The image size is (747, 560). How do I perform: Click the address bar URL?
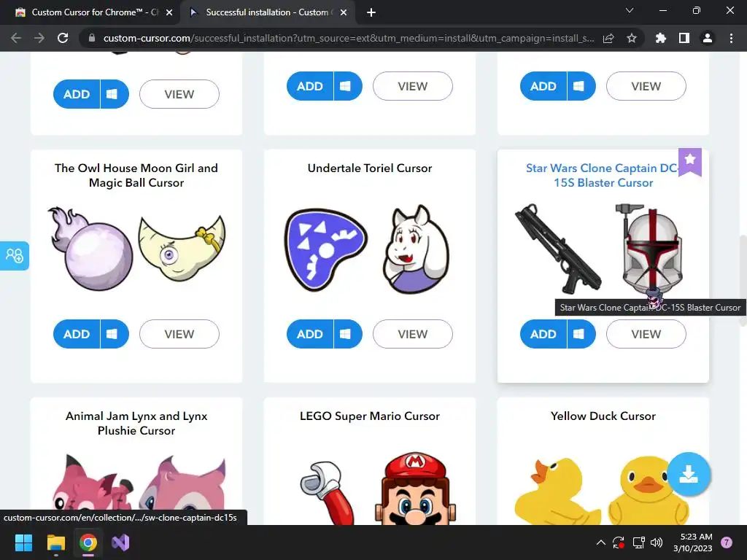pos(349,38)
